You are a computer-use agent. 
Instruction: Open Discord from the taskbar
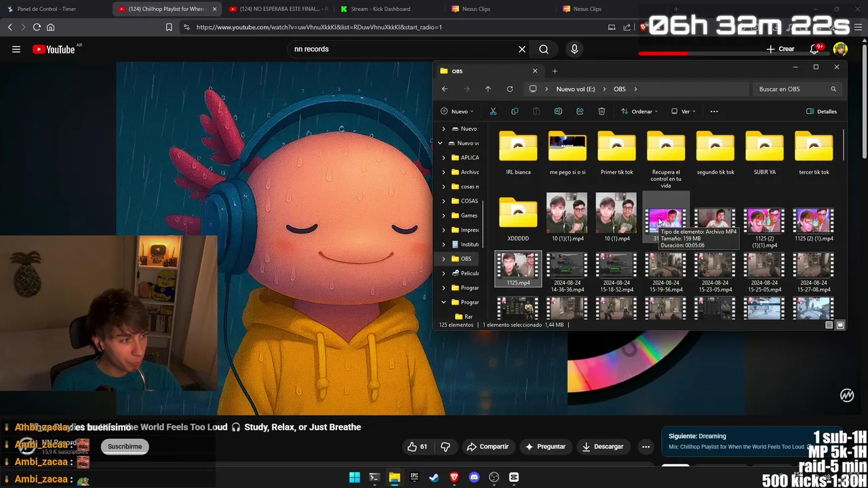tap(474, 477)
